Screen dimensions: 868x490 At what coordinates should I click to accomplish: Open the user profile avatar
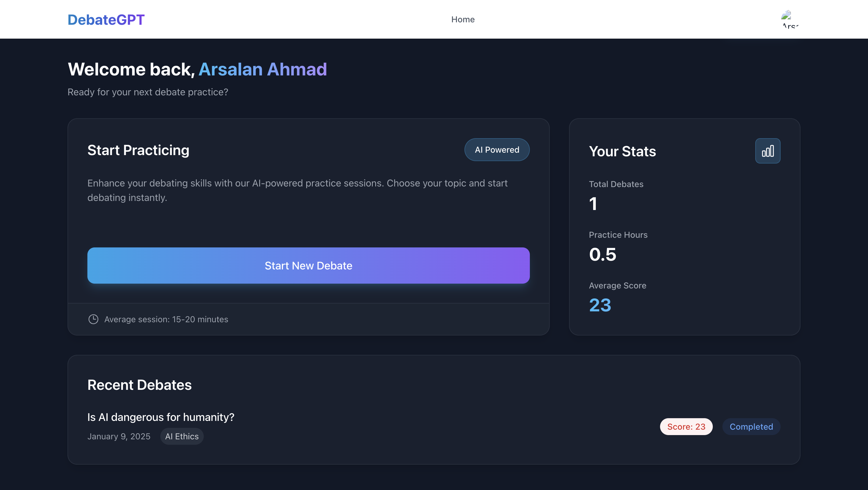(x=790, y=19)
